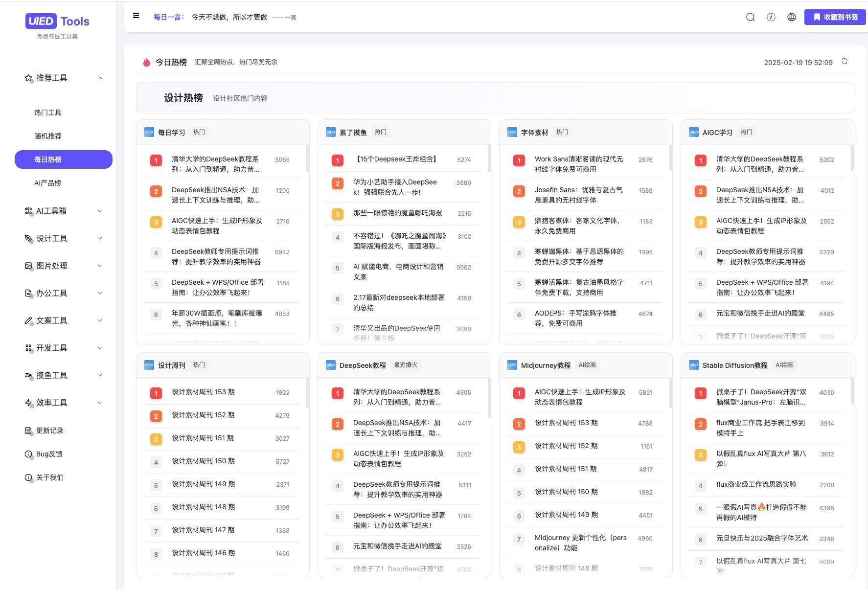This screenshot has width=868, height=589.
Task: Expand the 设计工具 chevron
Action: (100, 238)
